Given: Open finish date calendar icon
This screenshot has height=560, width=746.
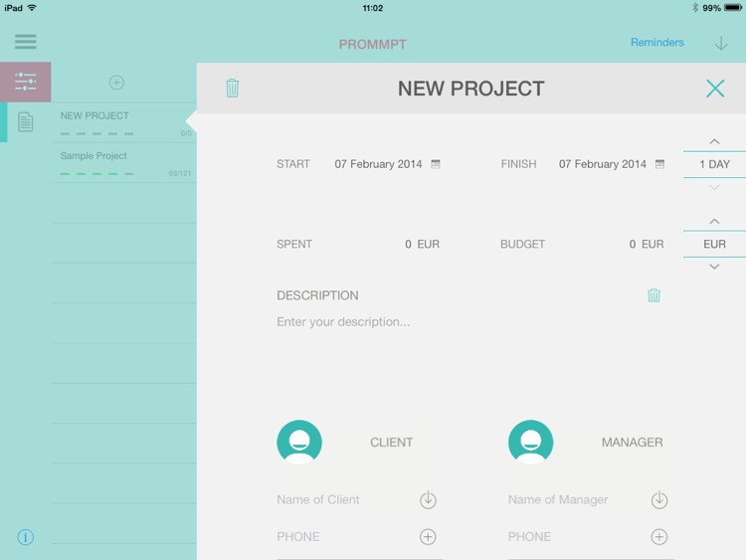Looking at the screenshot, I should point(659,164).
